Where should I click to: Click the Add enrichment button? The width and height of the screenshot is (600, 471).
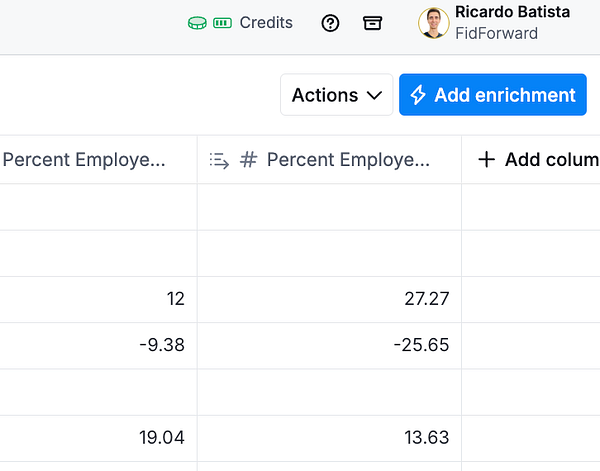tap(492, 95)
